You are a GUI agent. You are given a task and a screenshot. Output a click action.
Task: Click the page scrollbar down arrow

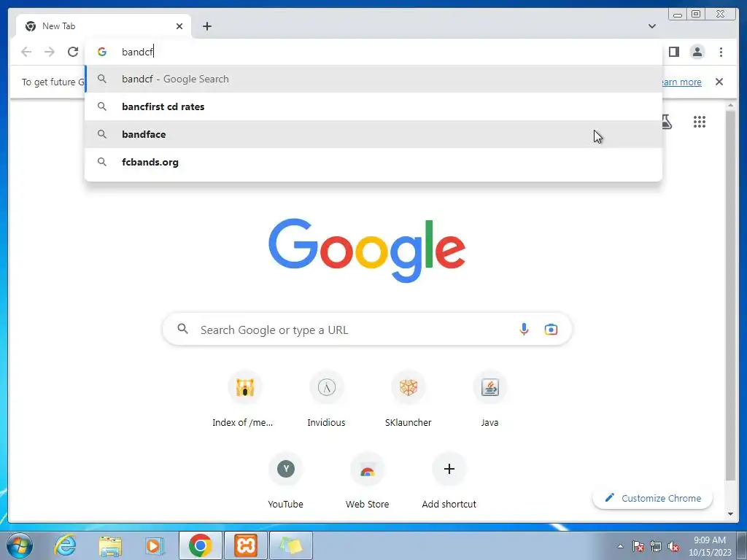(x=730, y=514)
